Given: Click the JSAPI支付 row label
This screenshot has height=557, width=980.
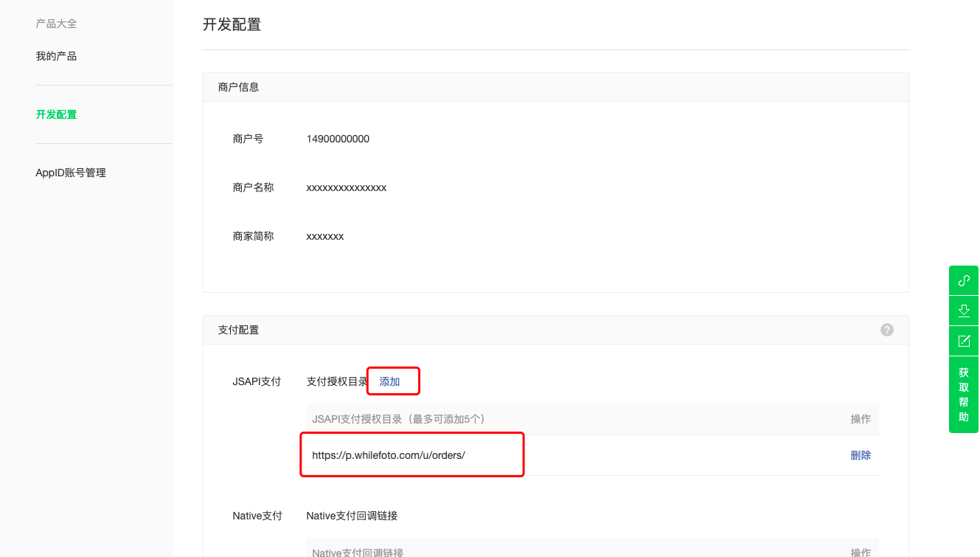Looking at the screenshot, I should [x=257, y=381].
